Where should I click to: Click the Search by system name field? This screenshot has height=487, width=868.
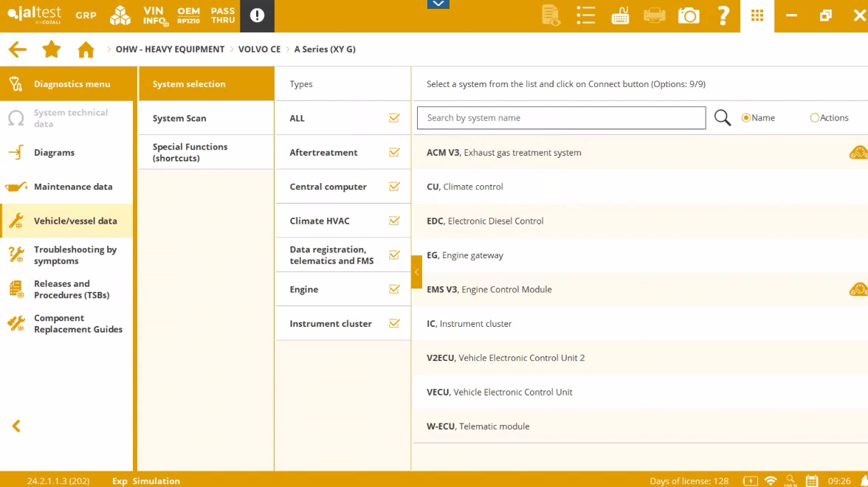(x=561, y=118)
